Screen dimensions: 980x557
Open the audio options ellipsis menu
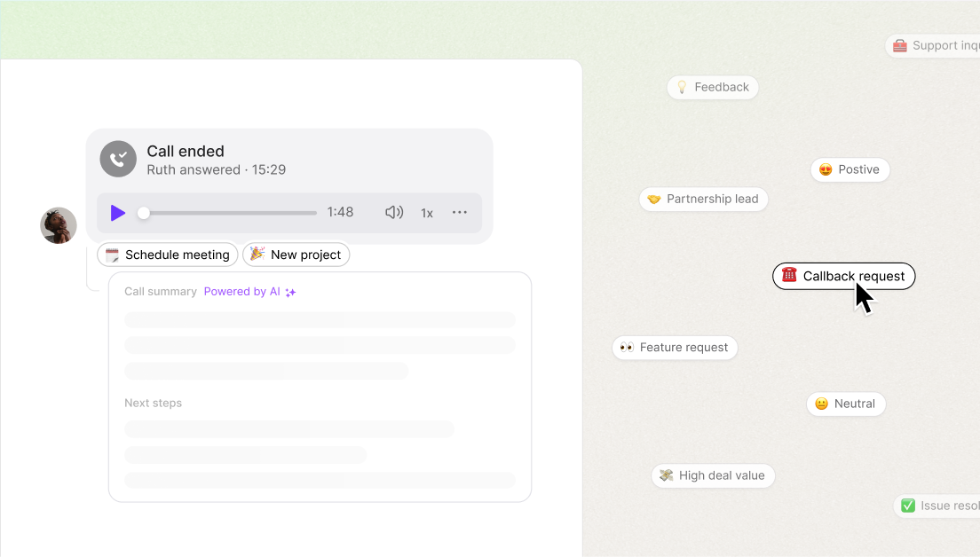(x=460, y=213)
